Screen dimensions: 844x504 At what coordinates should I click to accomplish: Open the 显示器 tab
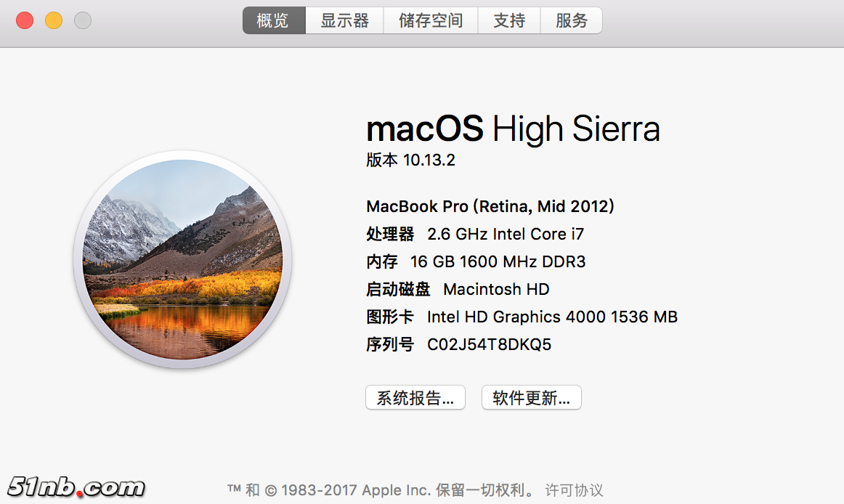point(345,21)
